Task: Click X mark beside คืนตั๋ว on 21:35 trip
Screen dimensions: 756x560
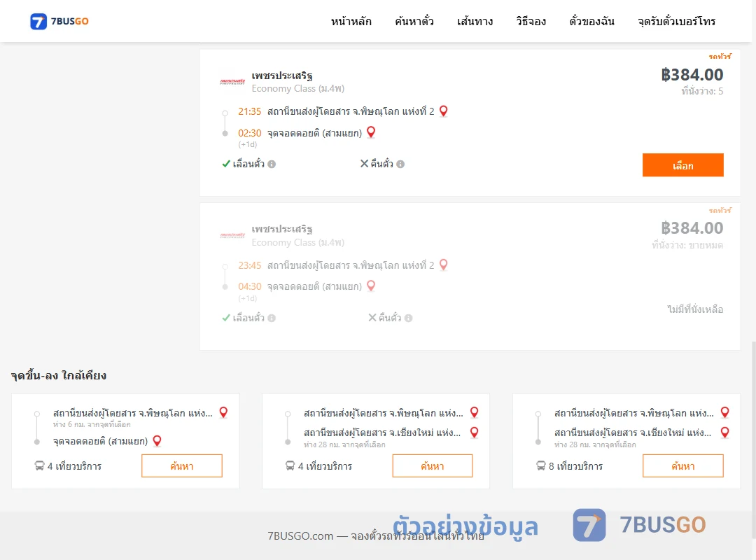Action: click(364, 164)
